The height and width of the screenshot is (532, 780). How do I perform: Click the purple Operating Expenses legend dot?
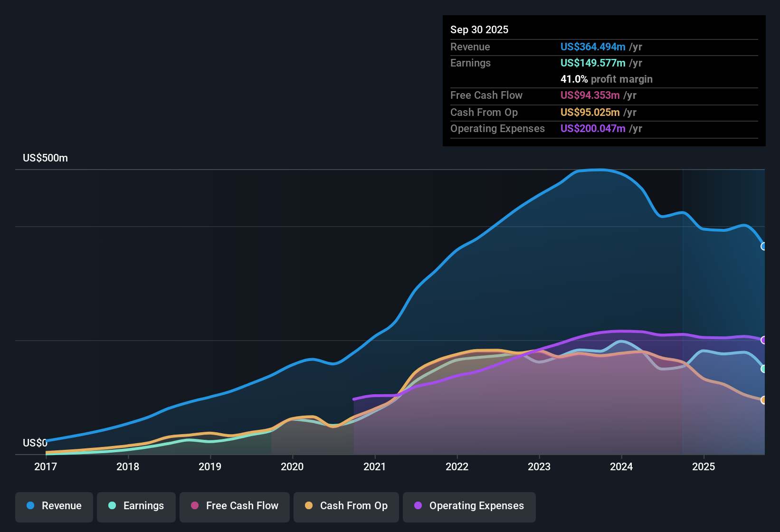pos(418,506)
